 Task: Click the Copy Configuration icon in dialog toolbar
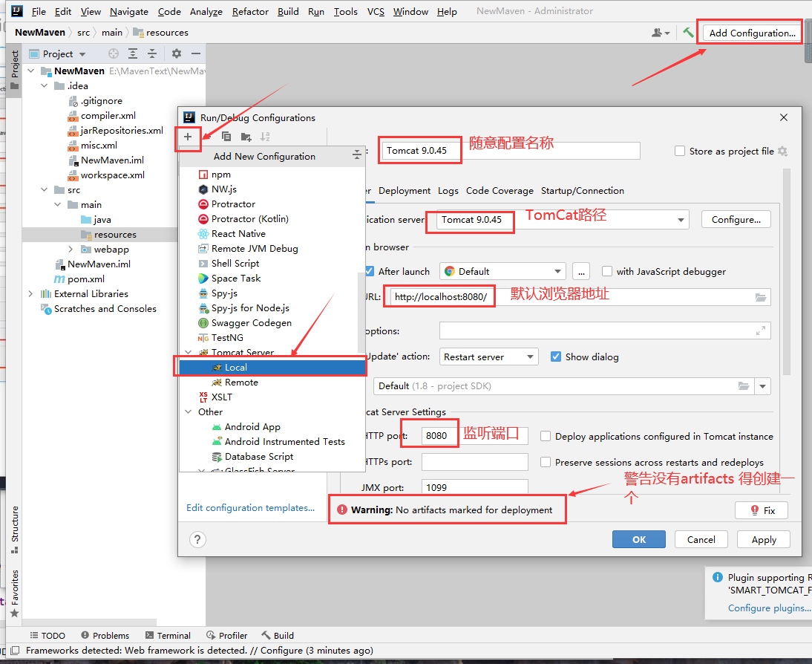pyautogui.click(x=226, y=137)
